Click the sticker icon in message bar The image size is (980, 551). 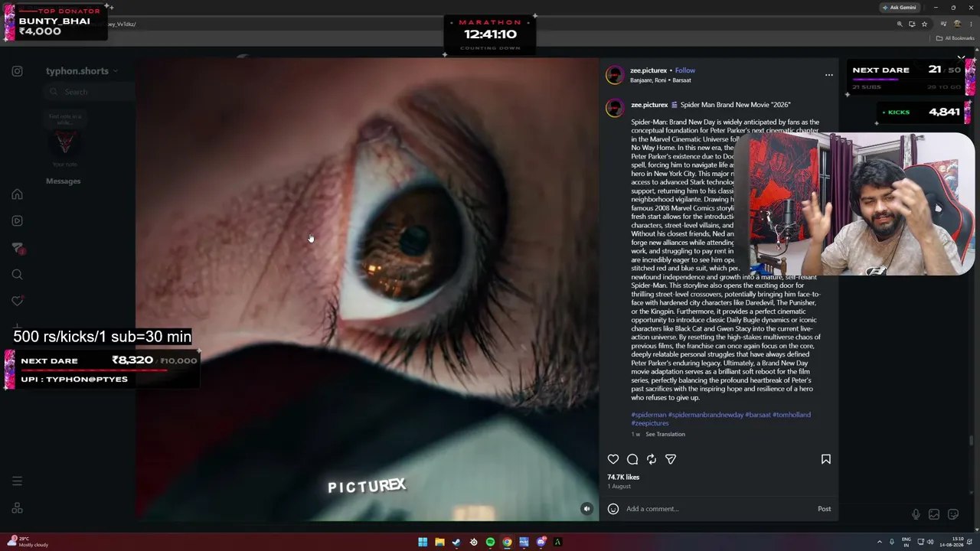click(x=953, y=515)
